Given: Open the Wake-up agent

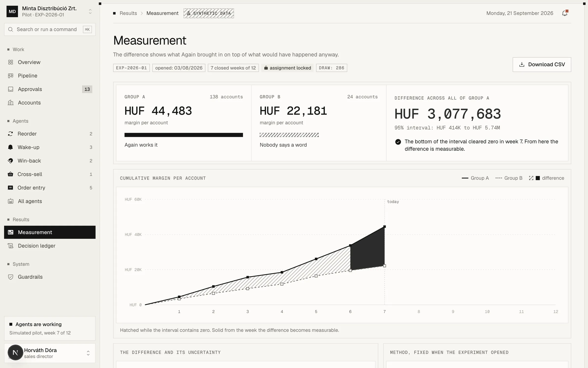Looking at the screenshot, I should point(50,147).
